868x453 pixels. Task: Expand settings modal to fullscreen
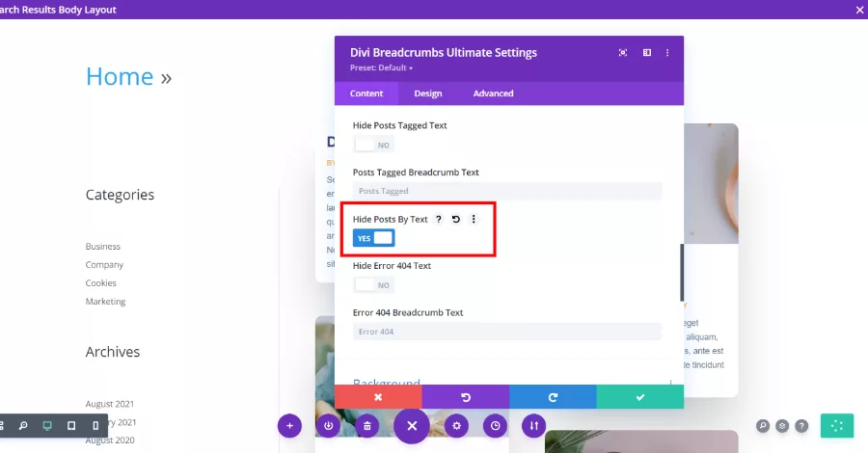623,53
